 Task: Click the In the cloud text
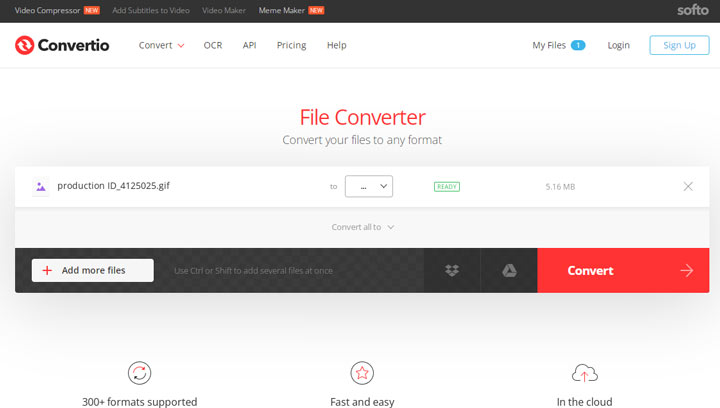click(585, 402)
